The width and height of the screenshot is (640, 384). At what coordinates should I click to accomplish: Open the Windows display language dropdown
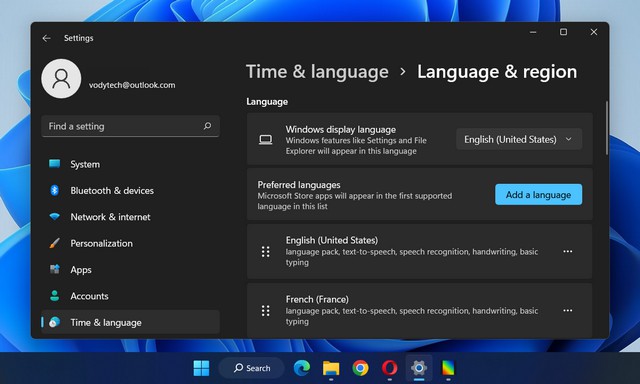[519, 140]
